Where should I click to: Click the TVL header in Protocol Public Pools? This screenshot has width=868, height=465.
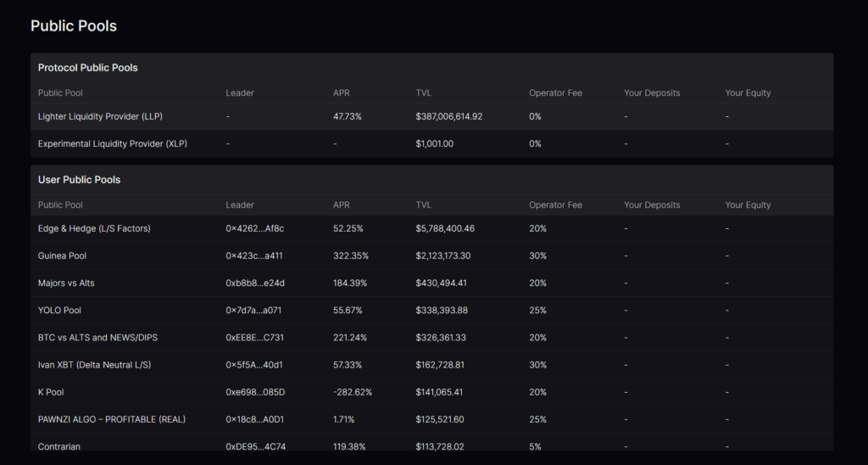point(424,92)
